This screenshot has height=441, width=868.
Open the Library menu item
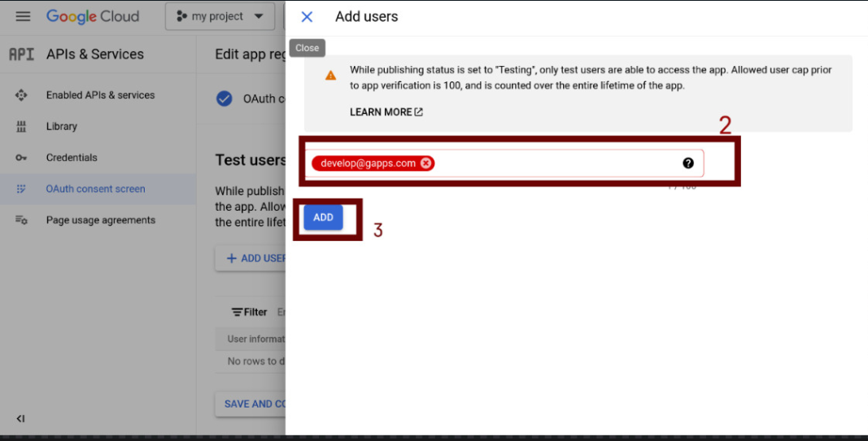62,127
